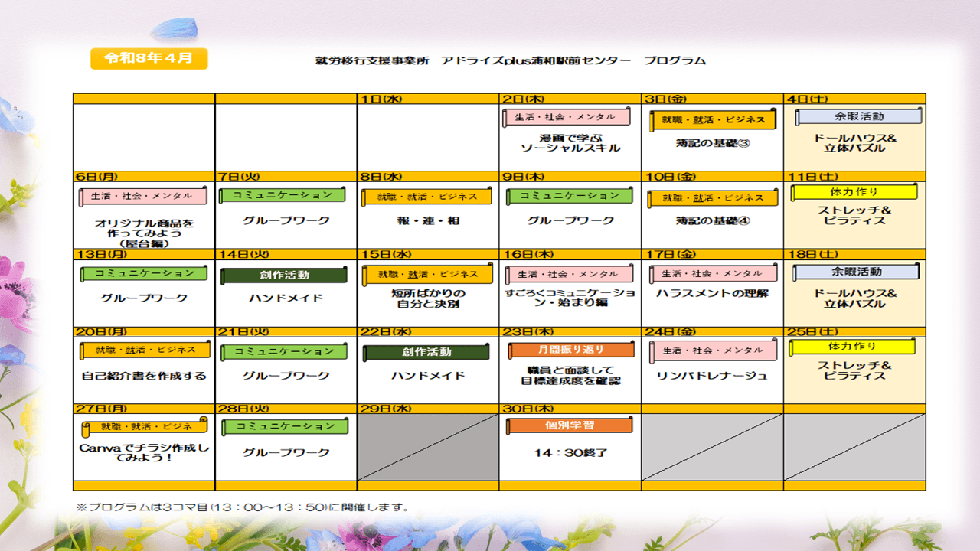The image size is (980, 551).
Task: Open ハラスメントの理解 on 17日(金)
Action: pos(712,294)
